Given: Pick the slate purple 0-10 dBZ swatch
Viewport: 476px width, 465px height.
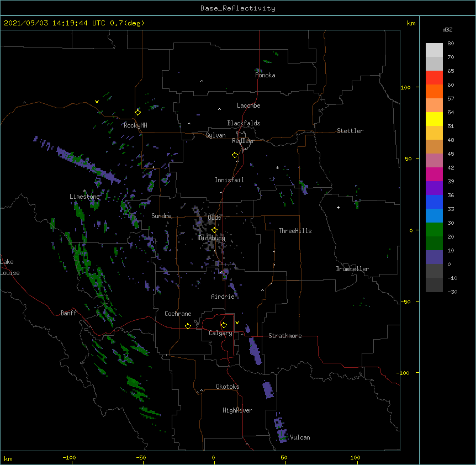Looking at the screenshot, I should pyautogui.click(x=434, y=257).
